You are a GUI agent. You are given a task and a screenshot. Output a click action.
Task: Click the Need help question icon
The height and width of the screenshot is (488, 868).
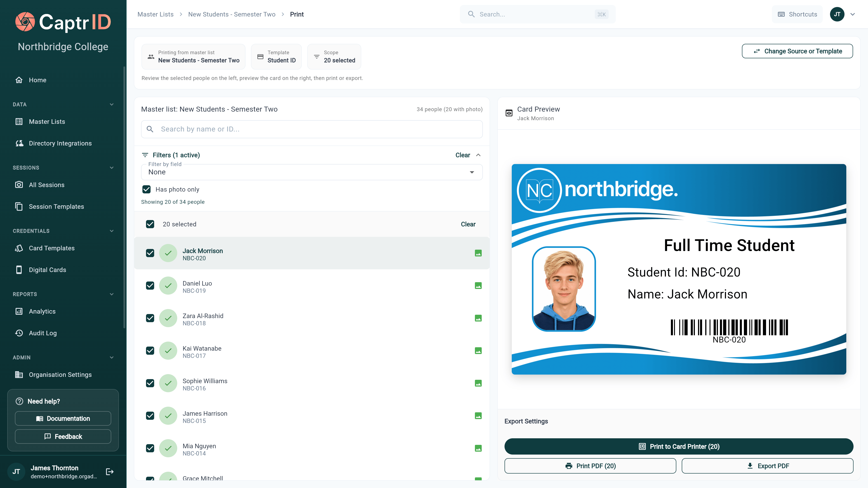pyautogui.click(x=19, y=401)
